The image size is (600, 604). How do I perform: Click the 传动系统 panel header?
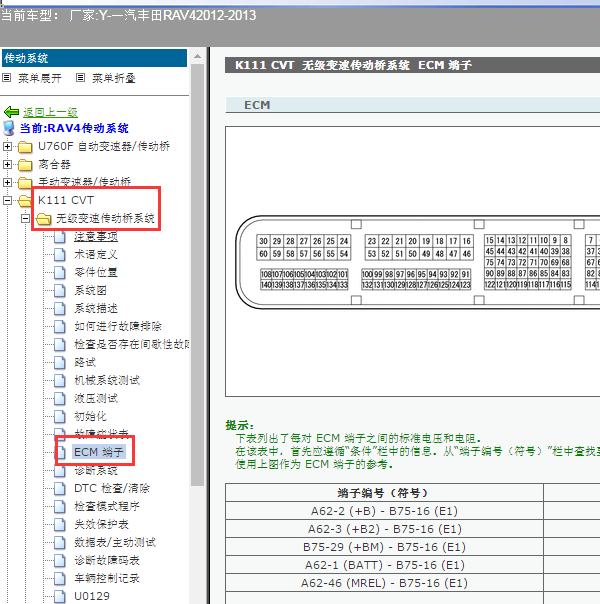(x=94, y=58)
